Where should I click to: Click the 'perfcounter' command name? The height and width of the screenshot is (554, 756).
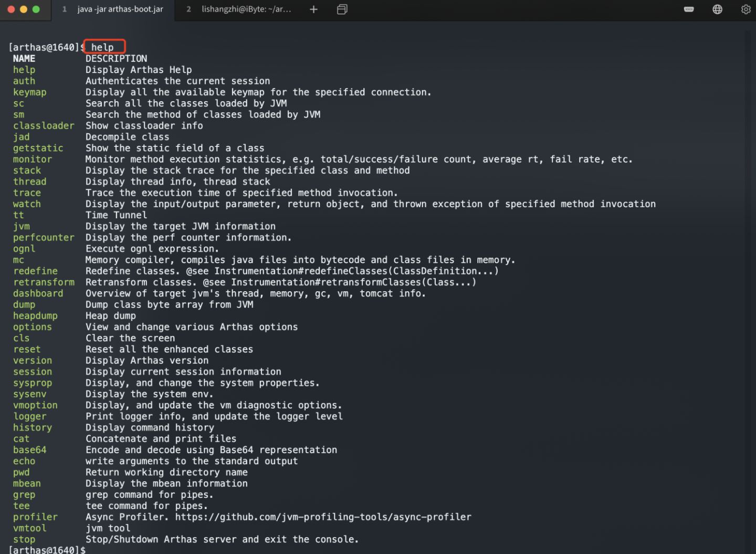point(44,238)
